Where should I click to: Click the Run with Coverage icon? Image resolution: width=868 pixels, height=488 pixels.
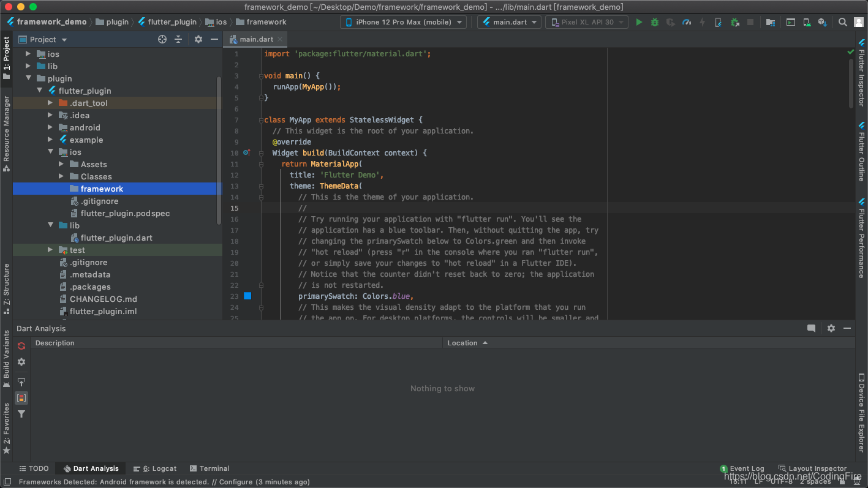click(671, 22)
